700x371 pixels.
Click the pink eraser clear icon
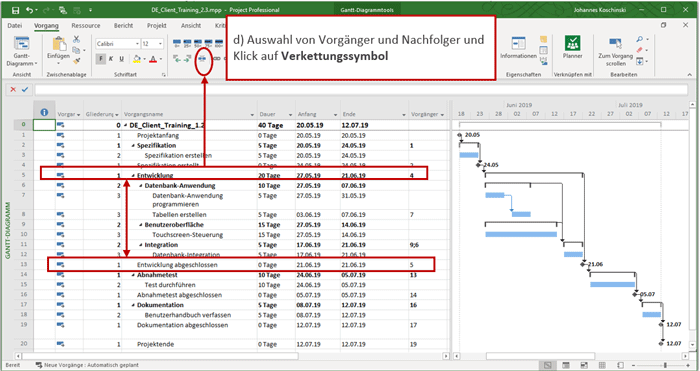pyautogui.click(x=640, y=50)
